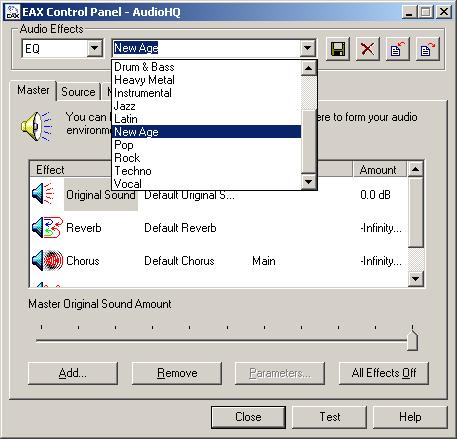Select the Techno preset entry
The width and height of the screenshot is (457, 439).
[133, 171]
